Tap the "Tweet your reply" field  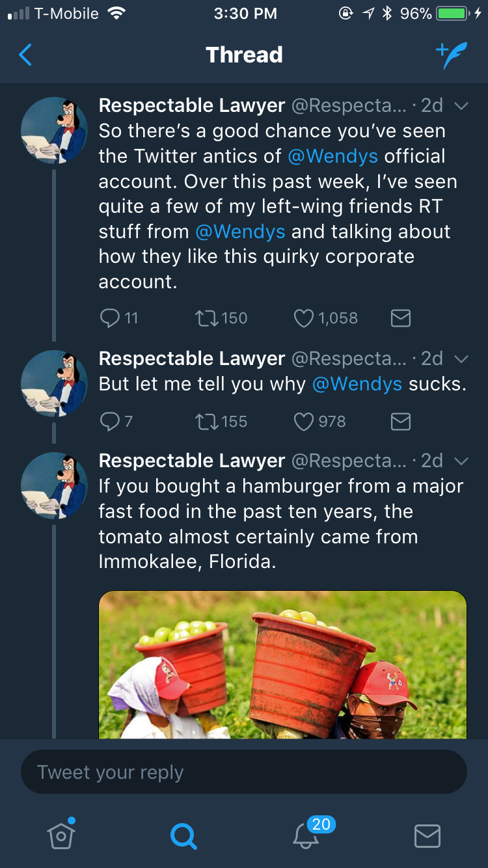(243, 772)
